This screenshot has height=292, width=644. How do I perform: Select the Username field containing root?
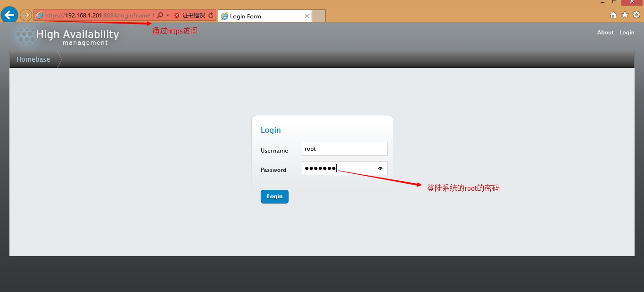344,148
